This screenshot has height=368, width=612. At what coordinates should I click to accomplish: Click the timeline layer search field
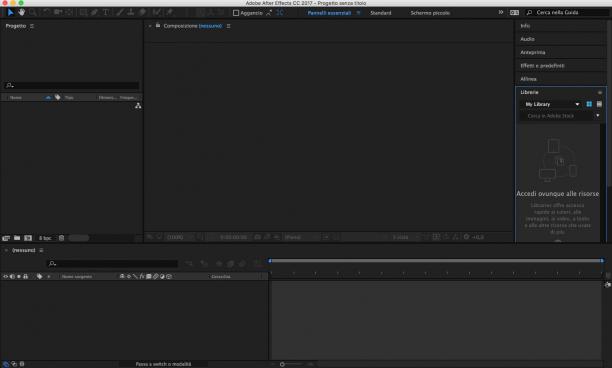pos(112,264)
